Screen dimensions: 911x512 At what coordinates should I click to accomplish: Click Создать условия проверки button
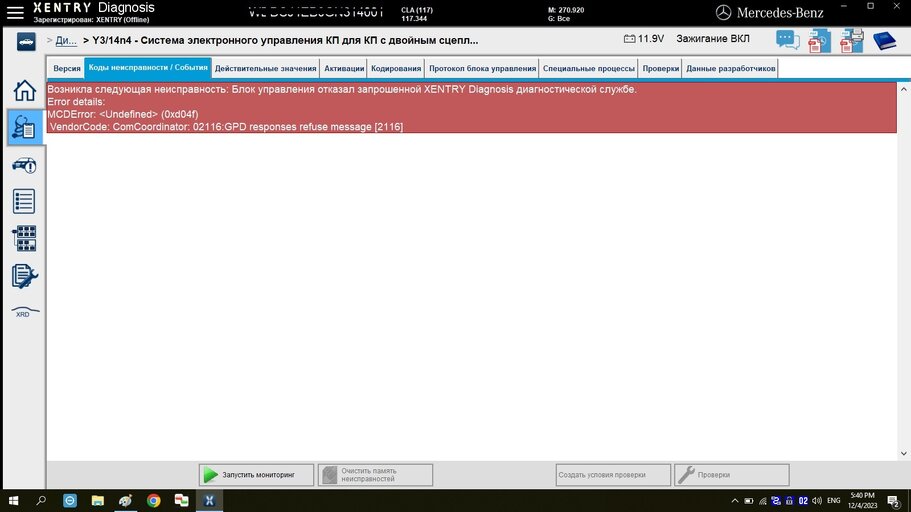coord(613,475)
